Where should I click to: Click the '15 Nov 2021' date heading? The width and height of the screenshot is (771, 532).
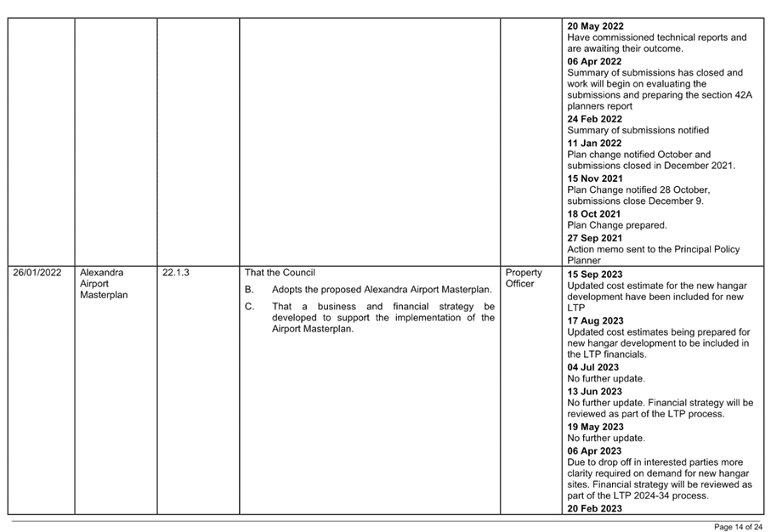click(x=594, y=179)
